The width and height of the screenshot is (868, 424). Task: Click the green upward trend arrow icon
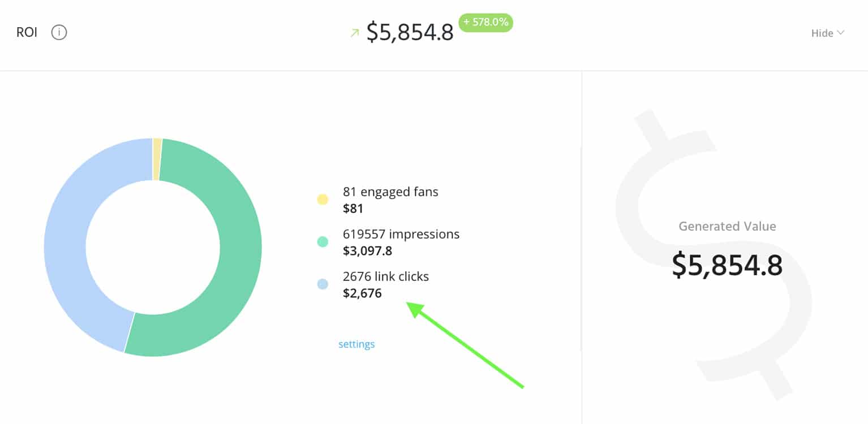click(x=355, y=33)
